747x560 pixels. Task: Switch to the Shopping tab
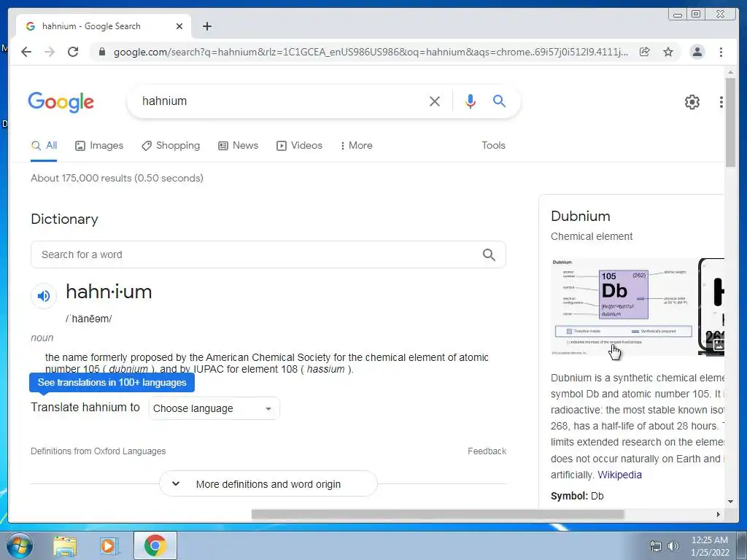171,146
